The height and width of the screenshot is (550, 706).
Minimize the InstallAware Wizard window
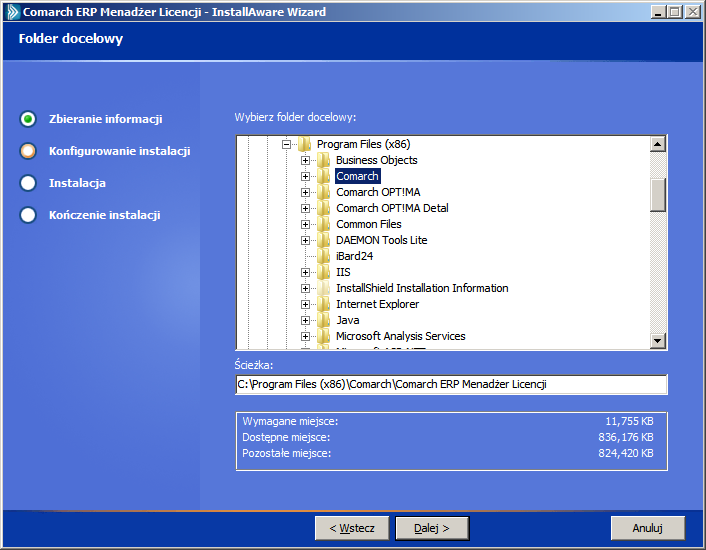click(x=658, y=12)
